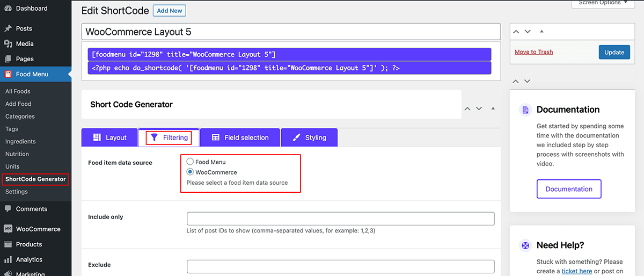Click the Documentation outlined button
The image size is (644, 276).
click(x=569, y=189)
